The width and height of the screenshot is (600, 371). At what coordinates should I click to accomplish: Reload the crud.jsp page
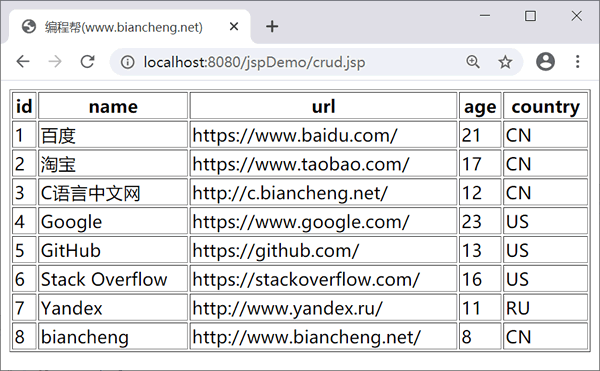[88, 62]
